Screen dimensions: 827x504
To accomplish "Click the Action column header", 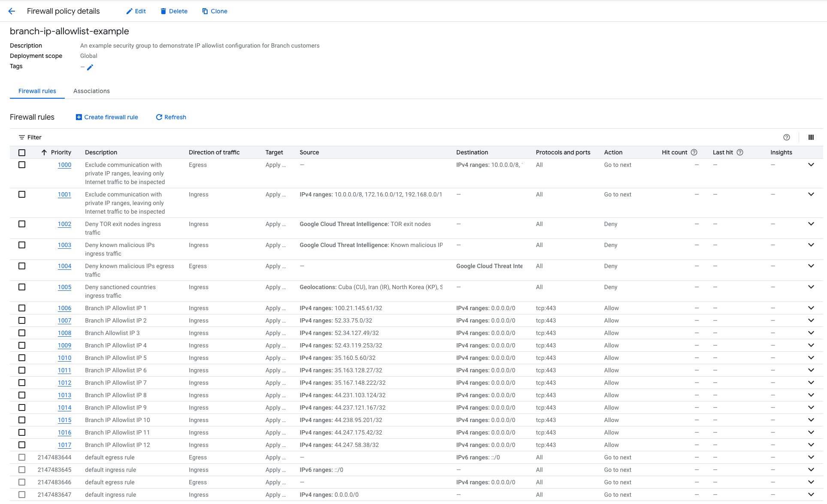I will click(613, 152).
